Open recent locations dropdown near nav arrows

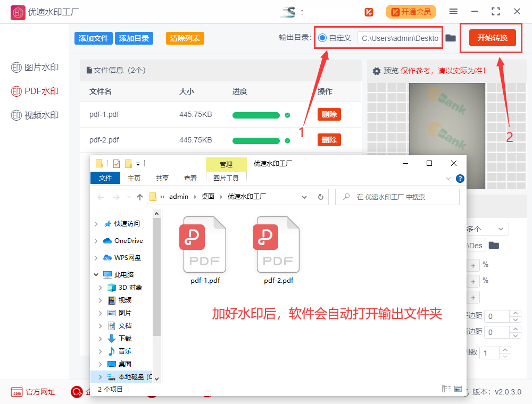(x=129, y=197)
